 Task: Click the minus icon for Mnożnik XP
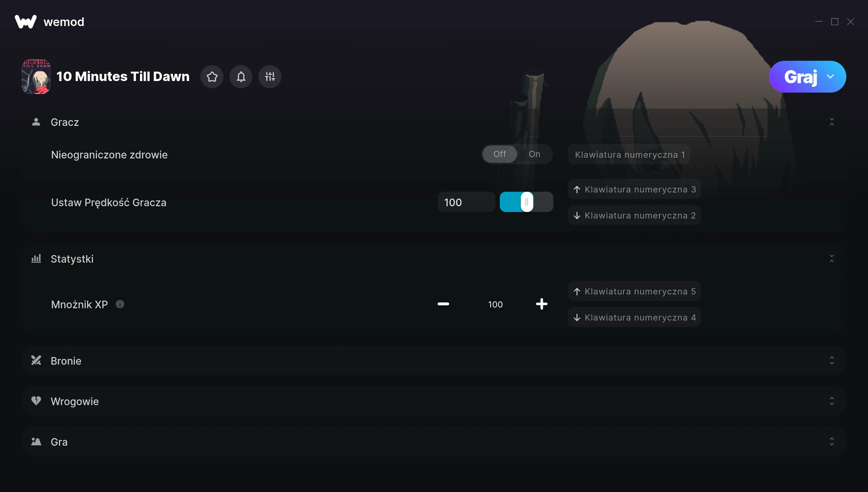pos(443,304)
